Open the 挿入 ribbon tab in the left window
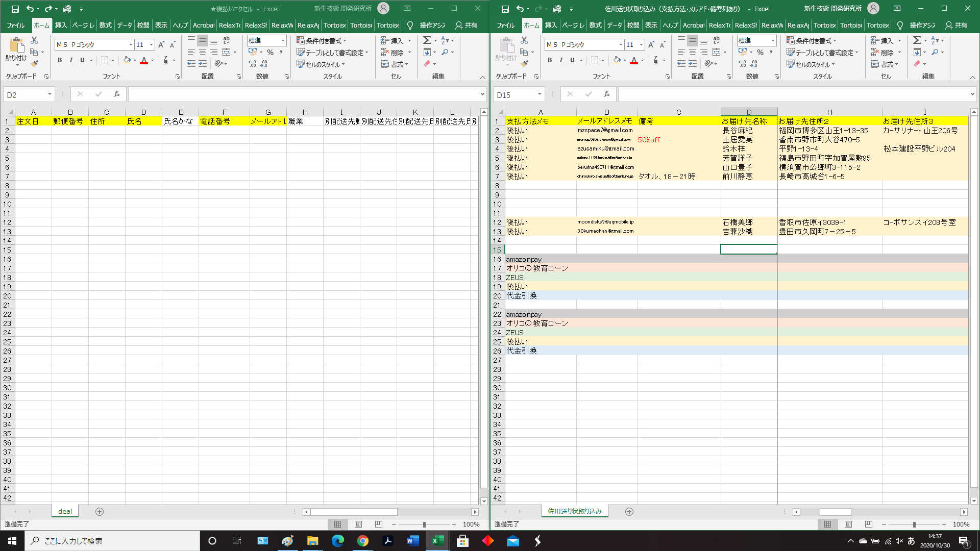 click(x=61, y=25)
